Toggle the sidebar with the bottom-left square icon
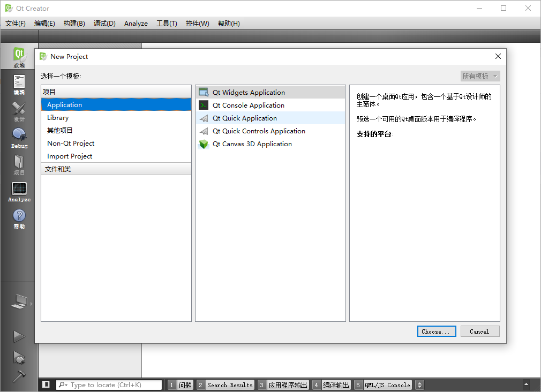The width and height of the screenshot is (541, 392). pyautogui.click(x=46, y=385)
